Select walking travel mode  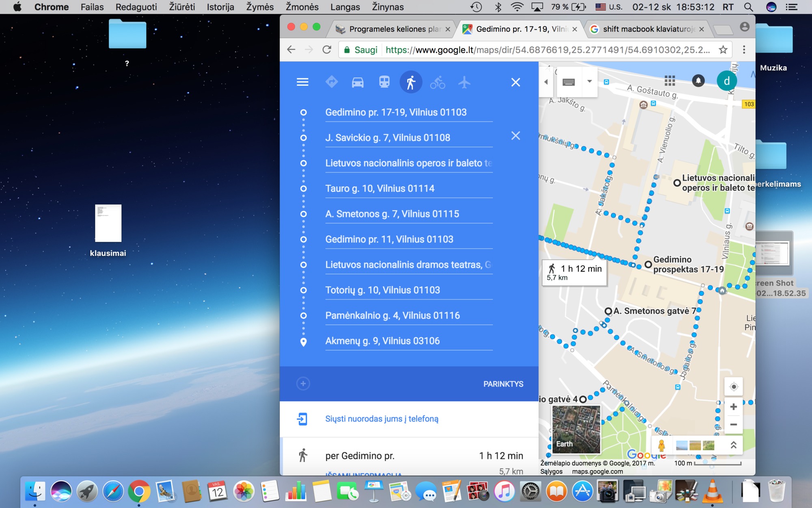[x=411, y=82]
